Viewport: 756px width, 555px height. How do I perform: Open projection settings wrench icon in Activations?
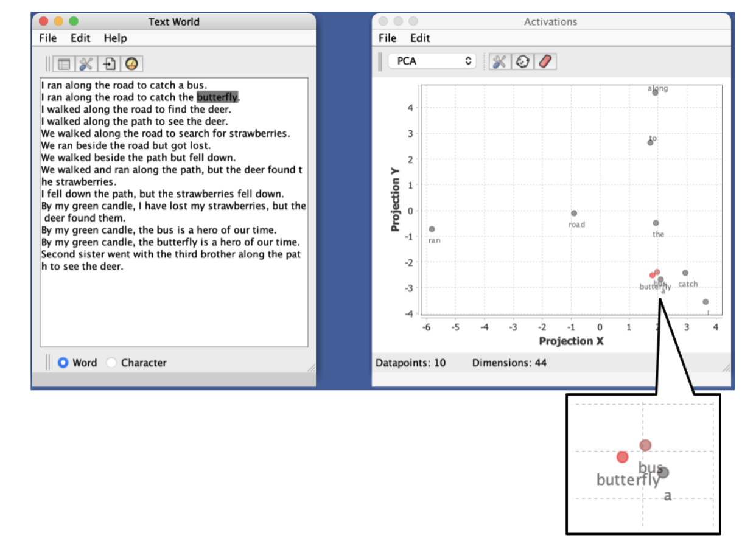click(x=500, y=61)
